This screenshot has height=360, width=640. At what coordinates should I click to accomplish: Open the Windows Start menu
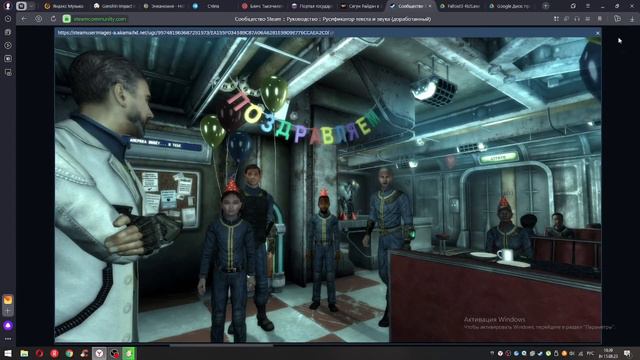8,353
